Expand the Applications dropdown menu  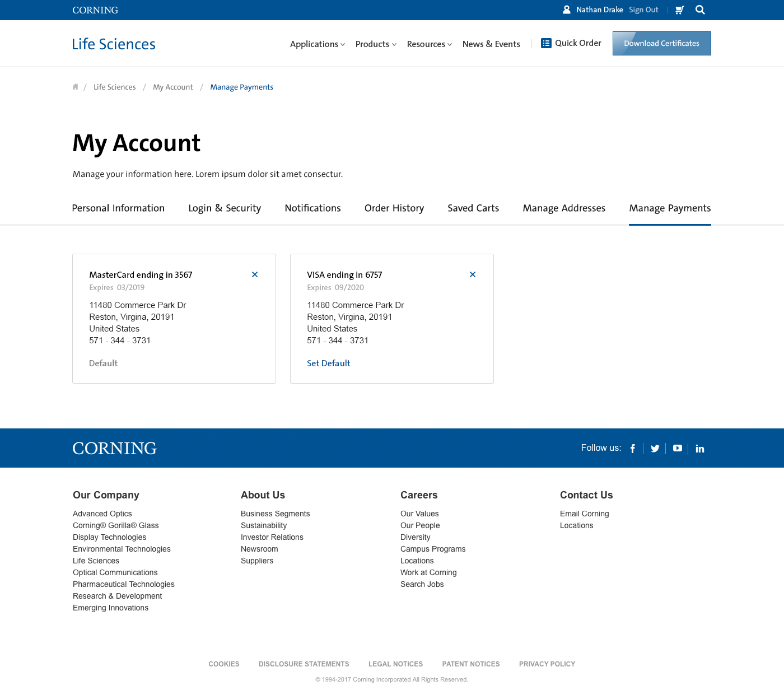pos(318,44)
